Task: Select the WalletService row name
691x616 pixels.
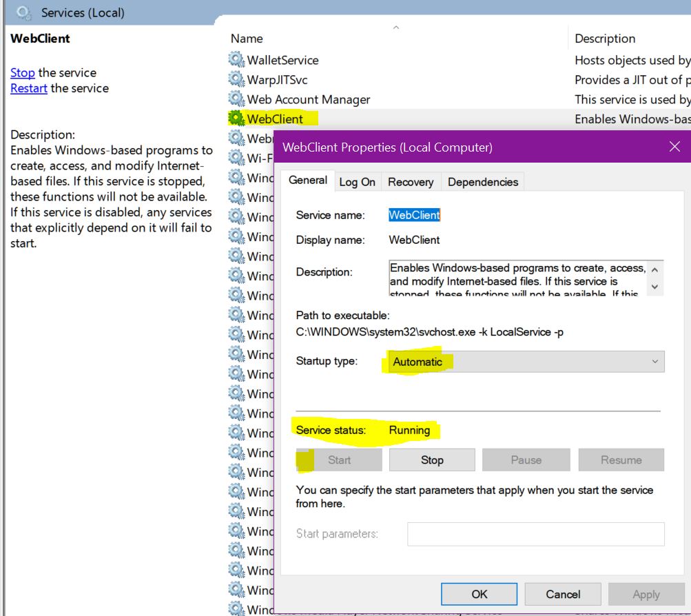Action: coord(282,60)
